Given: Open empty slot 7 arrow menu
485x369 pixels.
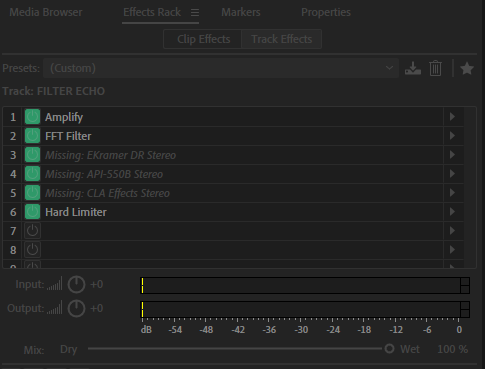Looking at the screenshot, I should (452, 231).
